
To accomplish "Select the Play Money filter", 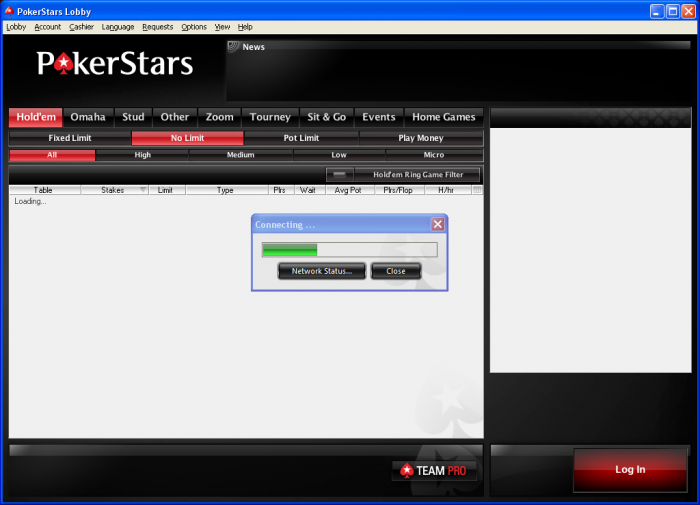I will click(421, 138).
